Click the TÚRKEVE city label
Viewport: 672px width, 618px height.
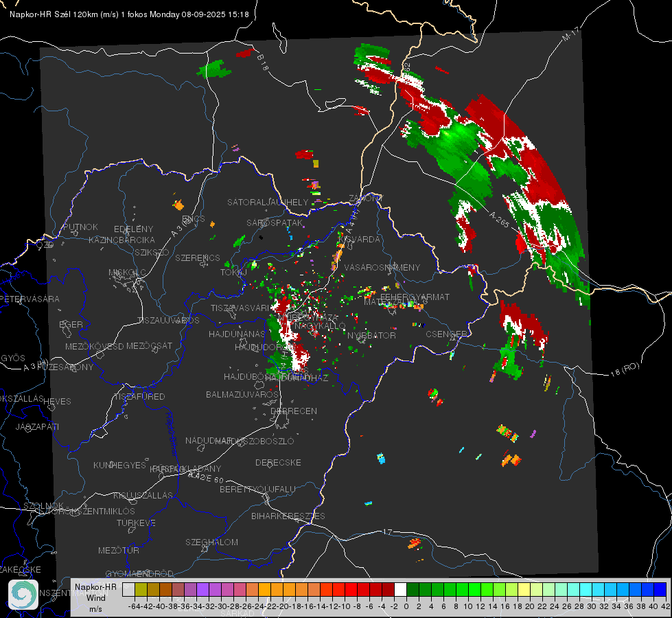tap(137, 523)
